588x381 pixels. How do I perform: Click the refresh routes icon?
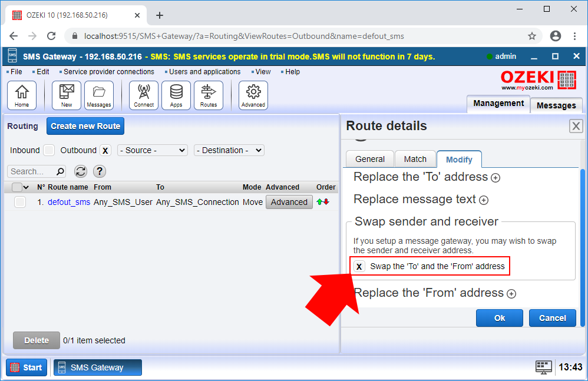click(x=81, y=171)
